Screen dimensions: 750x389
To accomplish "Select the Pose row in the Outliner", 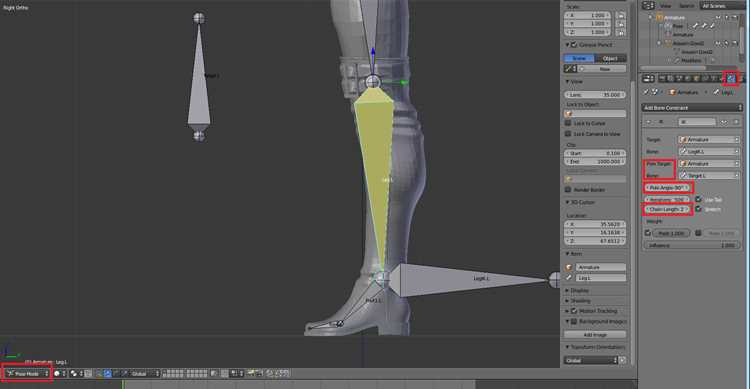I will (x=678, y=26).
